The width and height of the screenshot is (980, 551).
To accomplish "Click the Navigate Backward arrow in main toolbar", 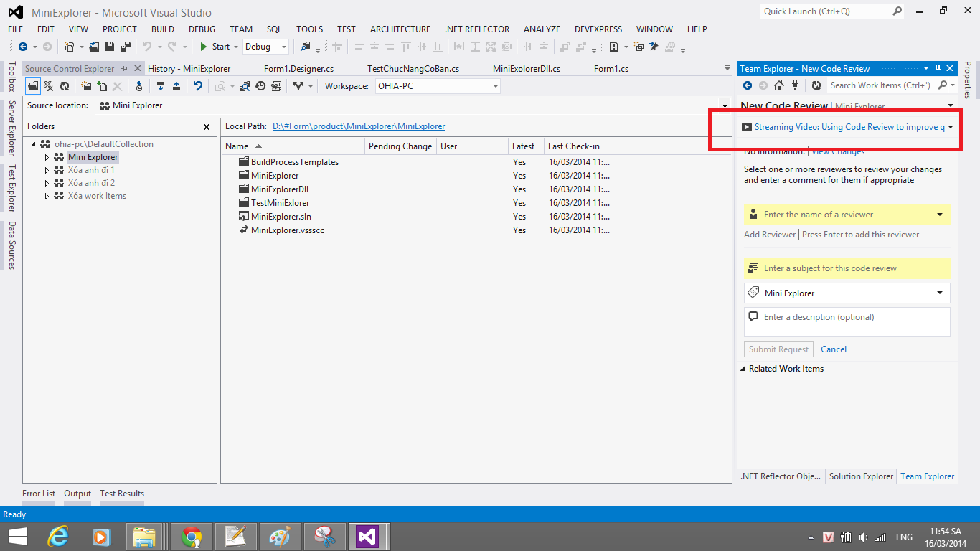I will (x=22, y=47).
